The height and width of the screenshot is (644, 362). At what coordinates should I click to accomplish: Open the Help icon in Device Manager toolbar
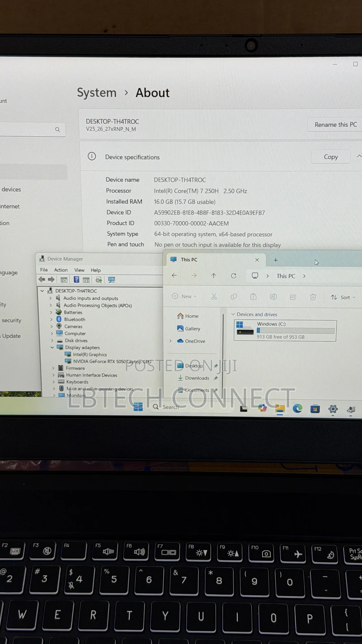click(x=76, y=280)
